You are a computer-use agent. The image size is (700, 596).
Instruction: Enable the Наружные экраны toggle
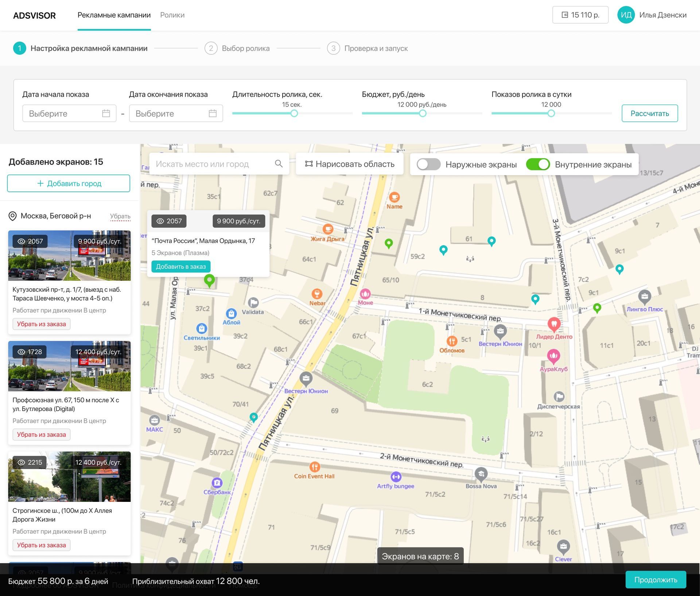[428, 165]
